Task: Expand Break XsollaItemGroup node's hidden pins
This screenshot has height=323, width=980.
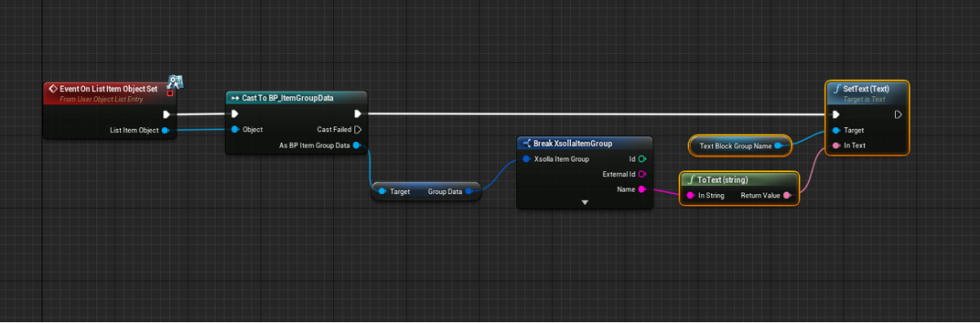Action: (585, 201)
